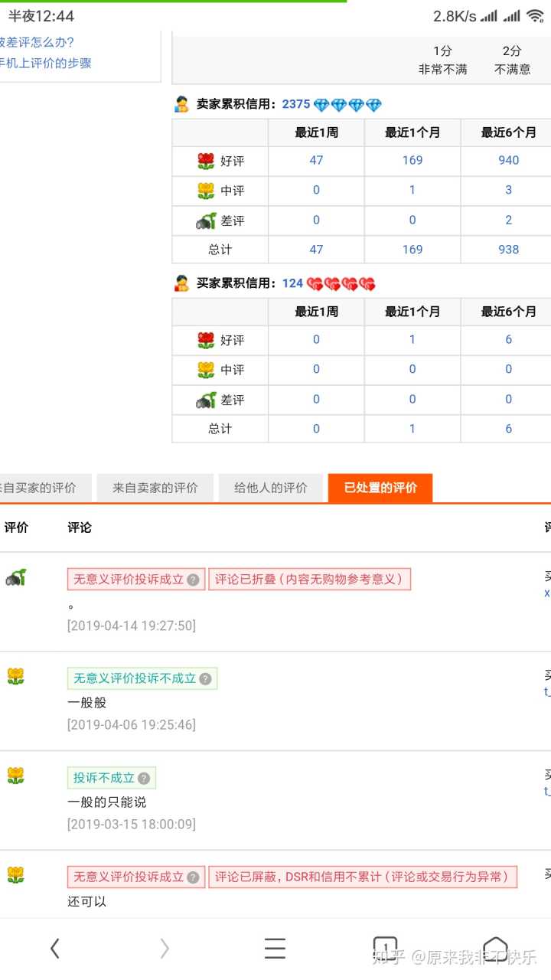Click the timestamp 2019-04-06 19:25:46
551x980 pixels.
tap(132, 724)
